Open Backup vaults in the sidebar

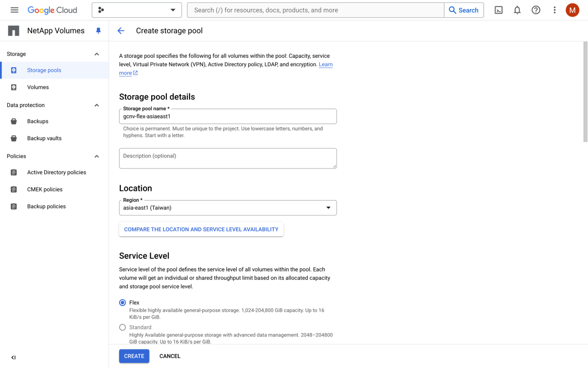pyautogui.click(x=44, y=138)
